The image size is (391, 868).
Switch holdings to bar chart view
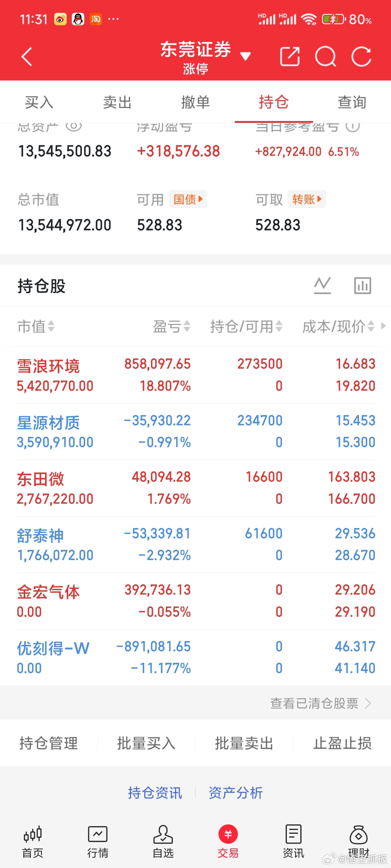[362, 286]
